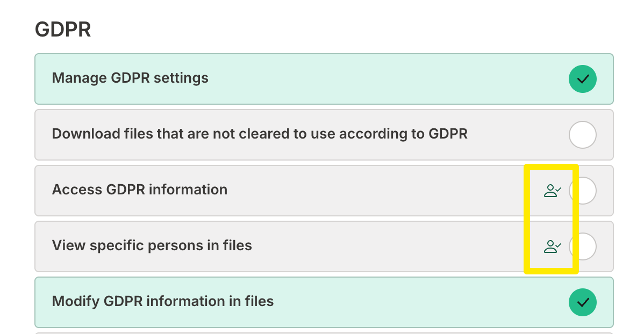Click the "Download files that are not cleared" label
Image resolution: width=644 pixels, height=334 pixels.
tap(260, 134)
